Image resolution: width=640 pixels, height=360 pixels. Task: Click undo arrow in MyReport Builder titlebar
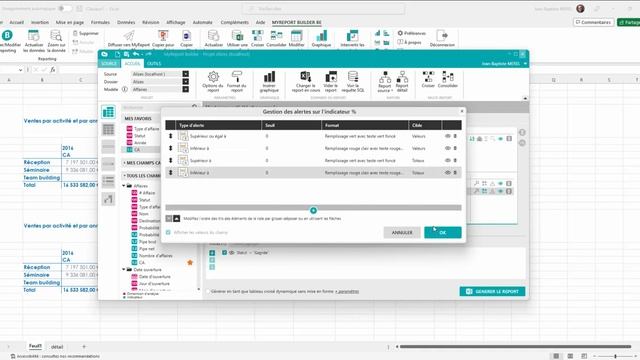coord(136,54)
